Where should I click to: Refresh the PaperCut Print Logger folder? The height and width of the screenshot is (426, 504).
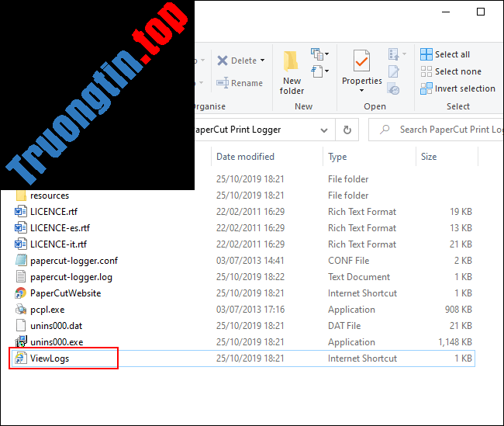(347, 130)
